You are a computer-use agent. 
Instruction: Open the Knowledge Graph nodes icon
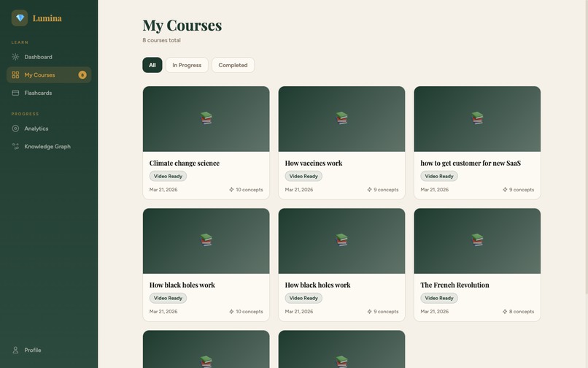[15, 147]
